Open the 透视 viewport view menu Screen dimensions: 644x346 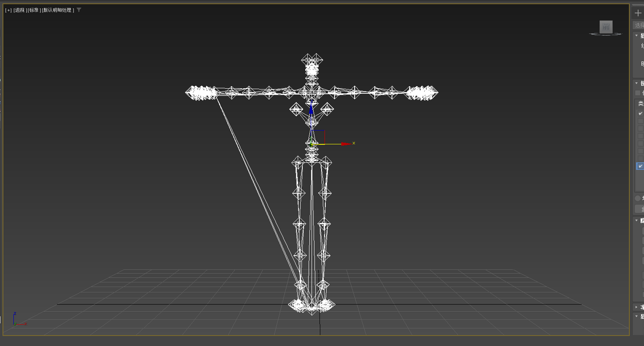[x=20, y=10]
